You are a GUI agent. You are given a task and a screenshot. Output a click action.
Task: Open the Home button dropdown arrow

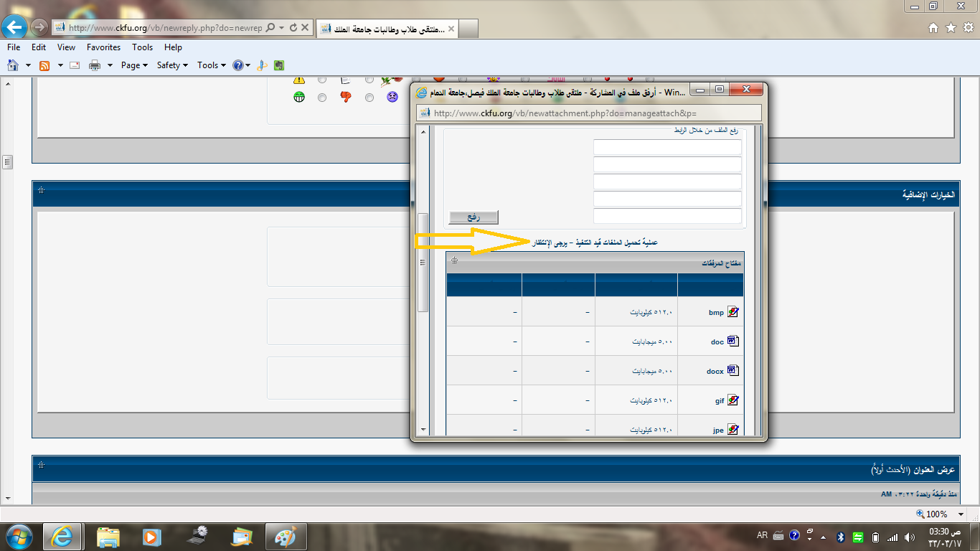pos(28,65)
